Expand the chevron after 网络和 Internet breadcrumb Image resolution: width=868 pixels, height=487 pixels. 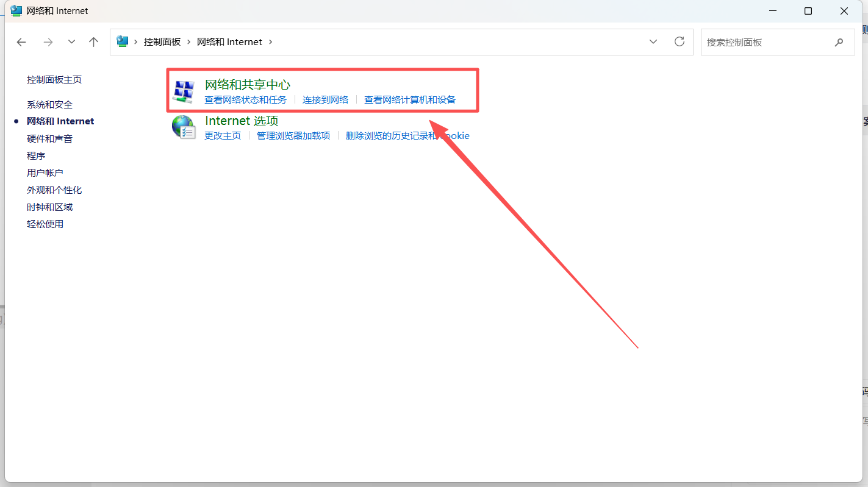click(271, 42)
